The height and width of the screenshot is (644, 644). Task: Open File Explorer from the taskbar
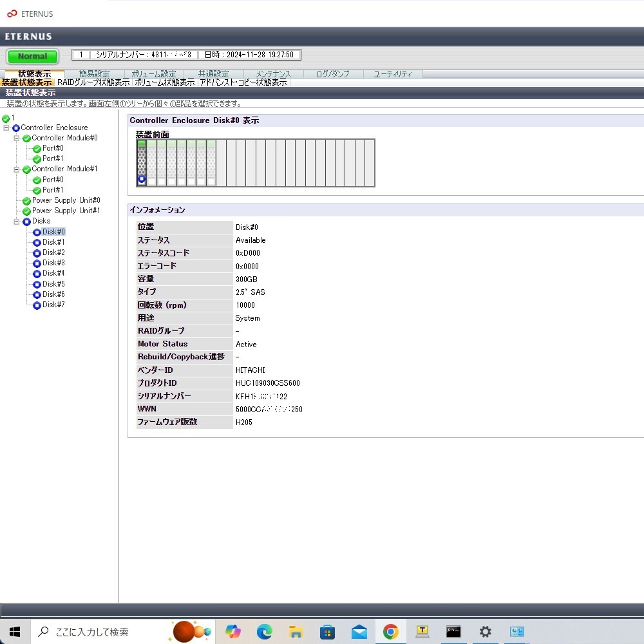point(296,632)
